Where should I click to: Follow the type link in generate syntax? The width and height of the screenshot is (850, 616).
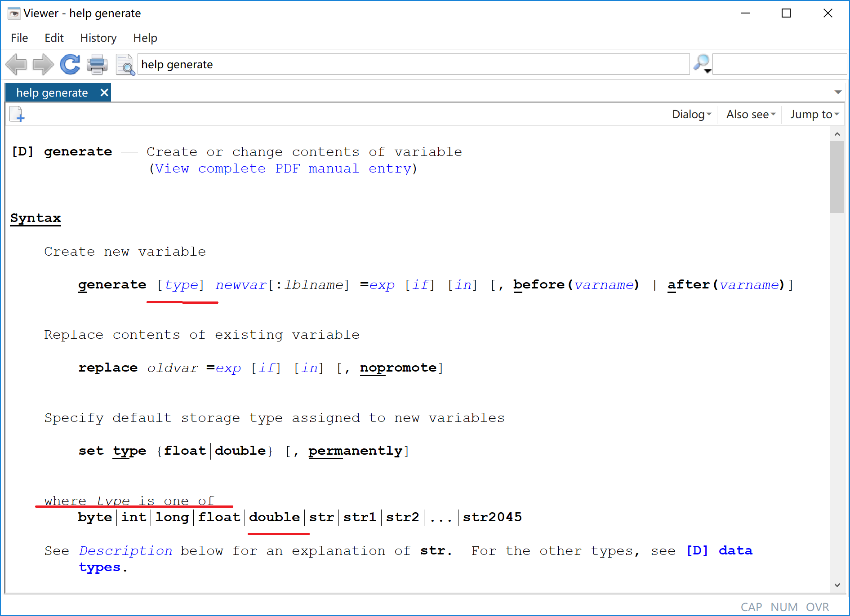point(182,285)
